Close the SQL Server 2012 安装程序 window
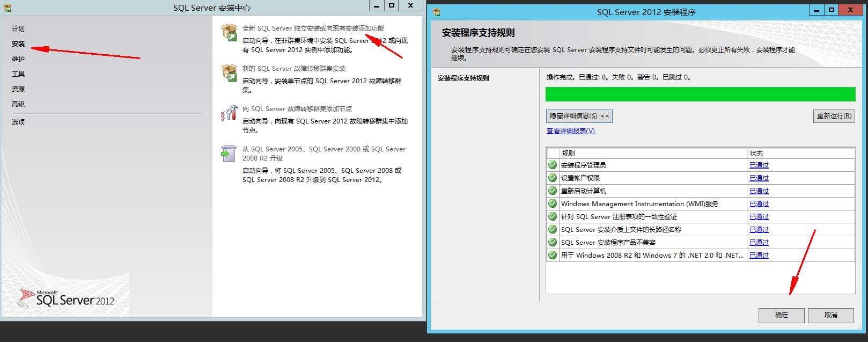868x342 pixels. (x=851, y=10)
